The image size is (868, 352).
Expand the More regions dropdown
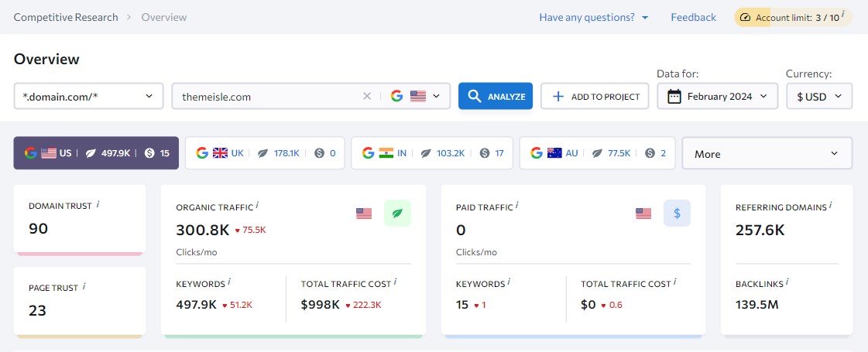pyautogui.click(x=767, y=153)
